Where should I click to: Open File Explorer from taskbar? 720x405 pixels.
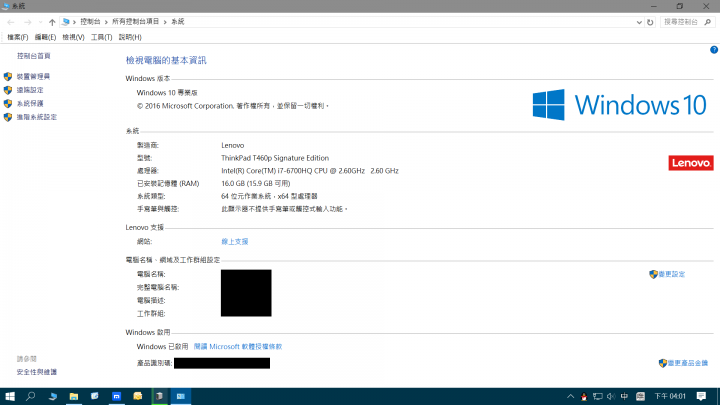click(73, 396)
